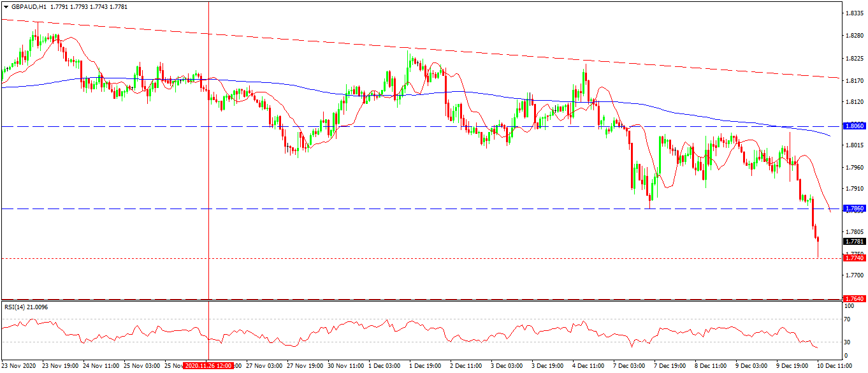This screenshot has height=373, width=868.
Task: Click the 1 Dec 03:00 time axis label
Action: (384, 367)
